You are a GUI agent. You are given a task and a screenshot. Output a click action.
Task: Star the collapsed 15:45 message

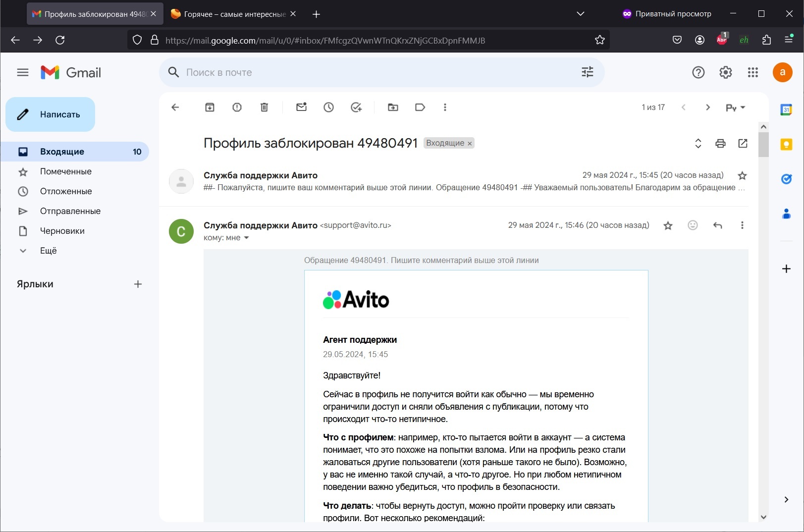coord(742,175)
